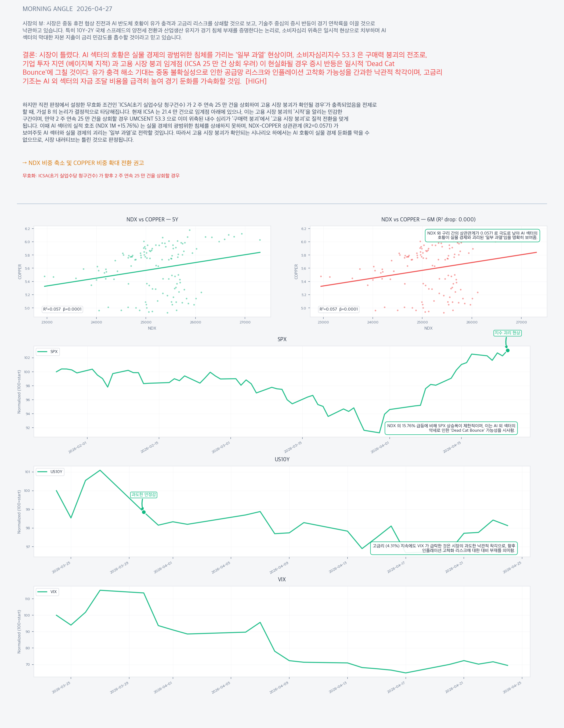This screenshot has height=728, width=564.
Task: Click the green regression line in the 5Y chart
Action: (152, 269)
